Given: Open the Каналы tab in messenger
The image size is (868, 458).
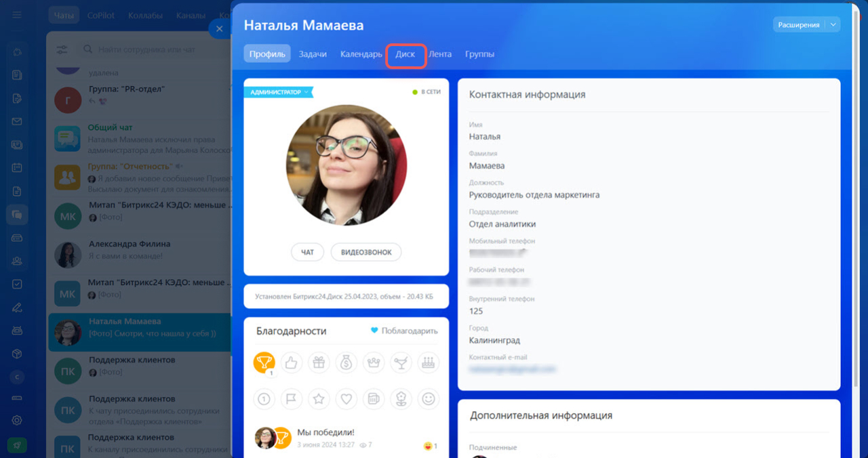Looking at the screenshot, I should tap(191, 15).
